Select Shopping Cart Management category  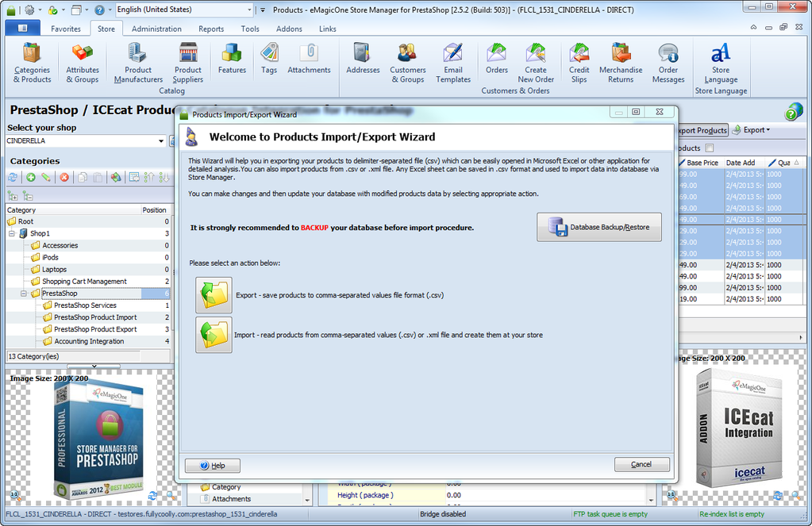click(x=84, y=281)
